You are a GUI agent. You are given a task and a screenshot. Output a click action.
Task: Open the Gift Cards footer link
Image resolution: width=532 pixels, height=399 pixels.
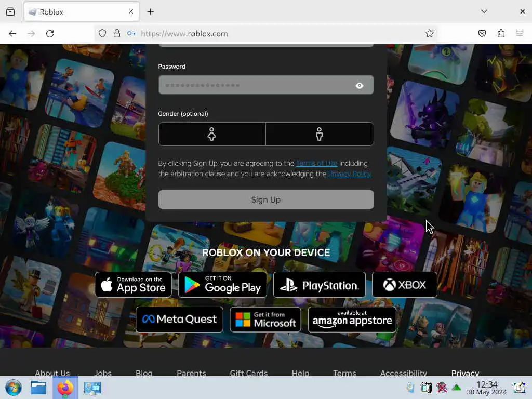[x=249, y=373]
